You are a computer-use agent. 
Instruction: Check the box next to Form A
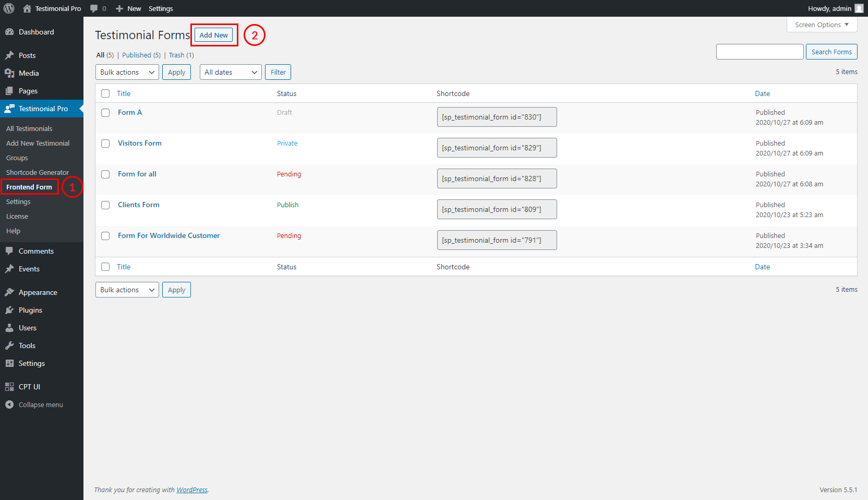coord(105,113)
